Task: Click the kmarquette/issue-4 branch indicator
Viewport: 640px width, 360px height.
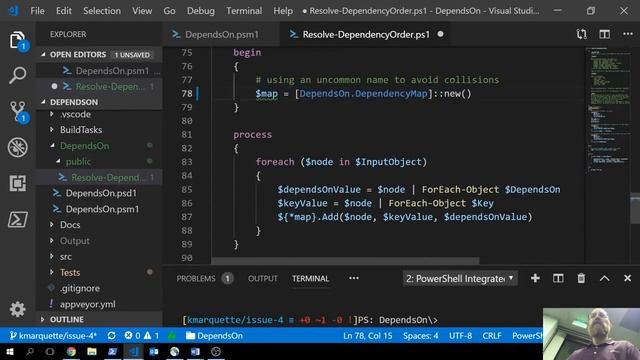Action: [53, 336]
